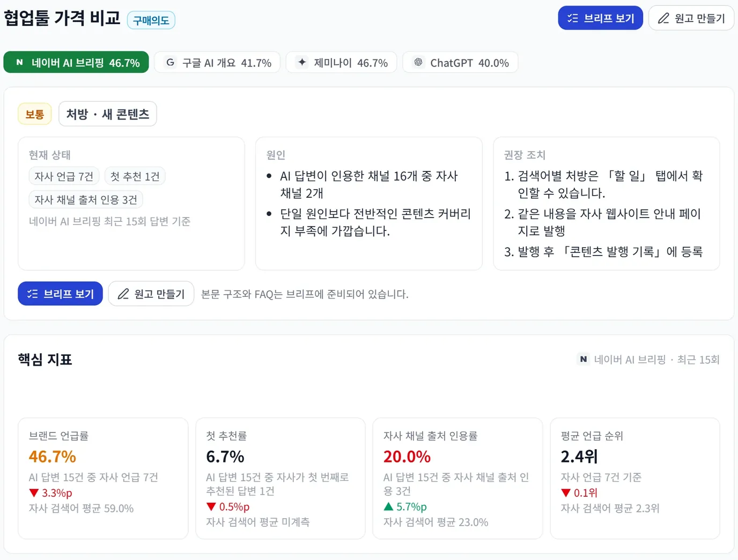Click text 자사 검색어 평균 23.0%
The width and height of the screenshot is (738, 560).
click(x=436, y=522)
